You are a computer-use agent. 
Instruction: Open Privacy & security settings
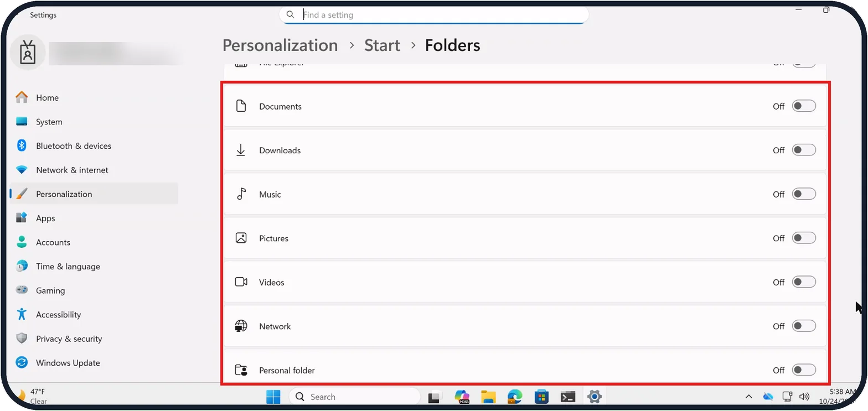point(94,339)
